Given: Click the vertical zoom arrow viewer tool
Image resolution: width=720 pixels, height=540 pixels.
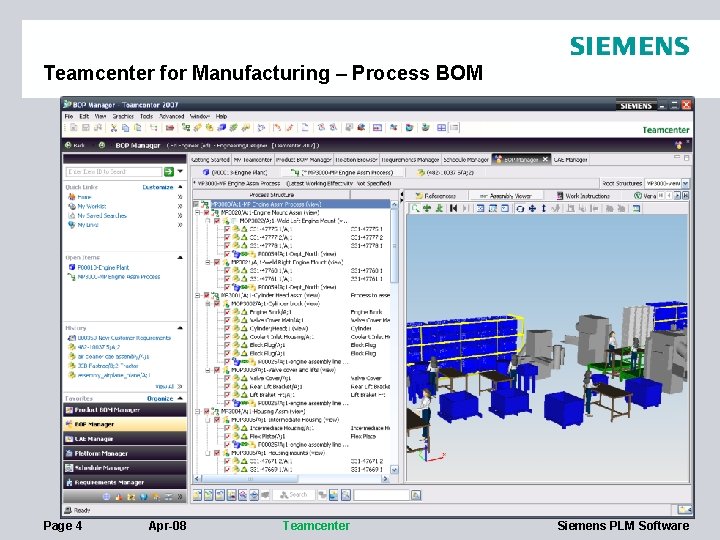Looking at the screenshot, I should point(544,208).
